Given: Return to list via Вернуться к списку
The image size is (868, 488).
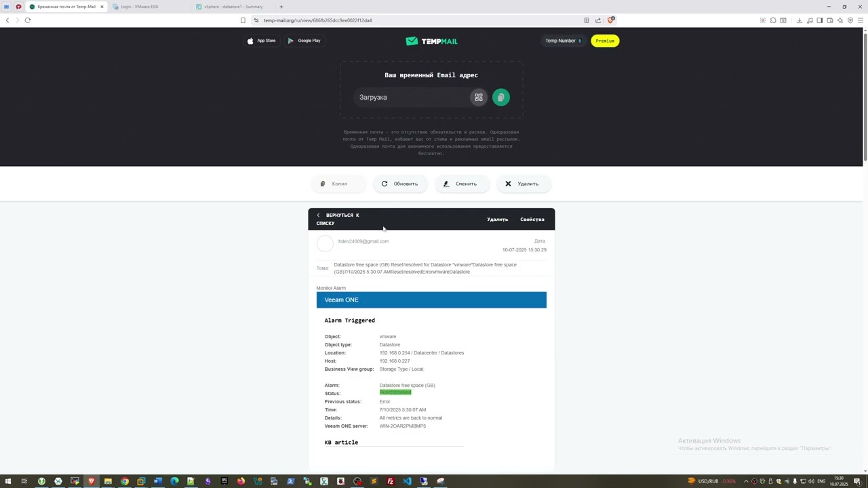Looking at the screenshot, I should [x=338, y=219].
